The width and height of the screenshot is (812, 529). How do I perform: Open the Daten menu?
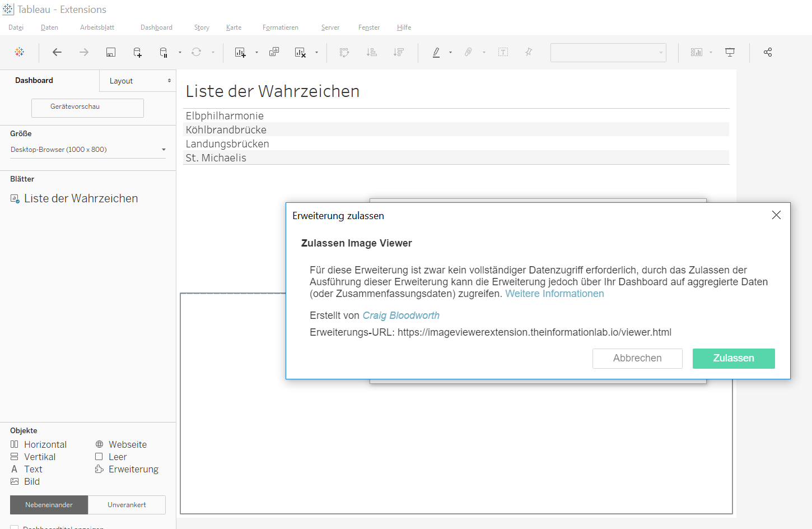point(49,27)
